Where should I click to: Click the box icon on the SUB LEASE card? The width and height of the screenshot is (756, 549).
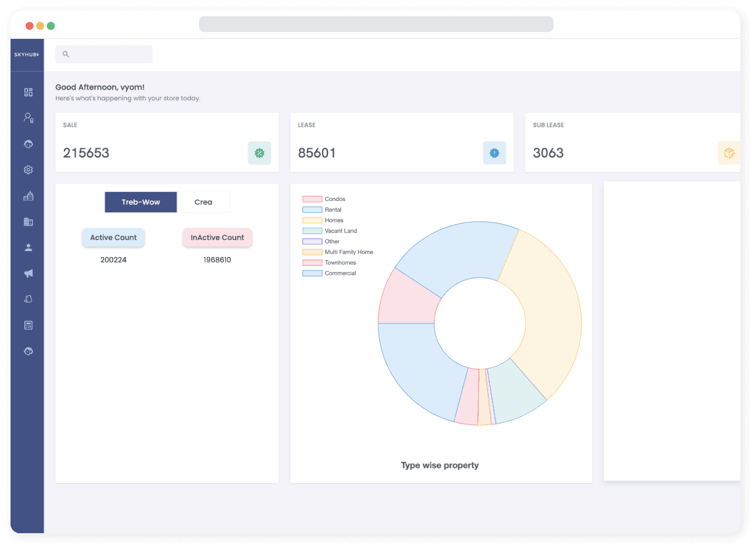[x=728, y=152]
